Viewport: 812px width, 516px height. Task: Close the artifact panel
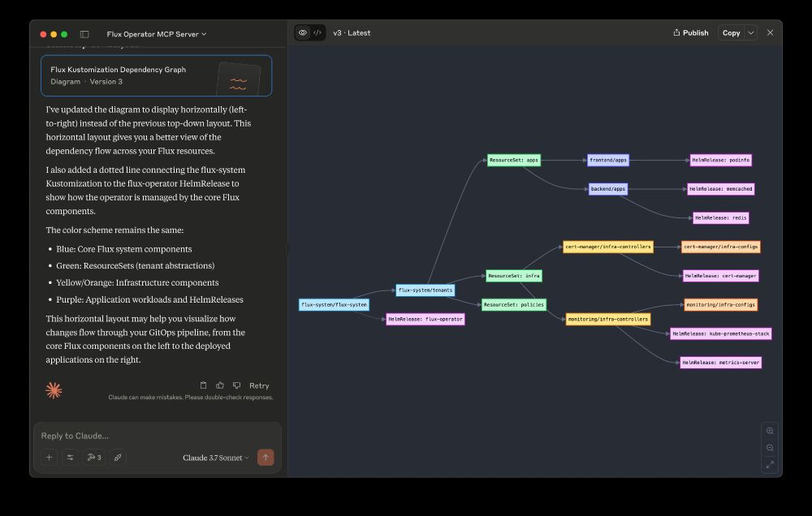tap(770, 32)
